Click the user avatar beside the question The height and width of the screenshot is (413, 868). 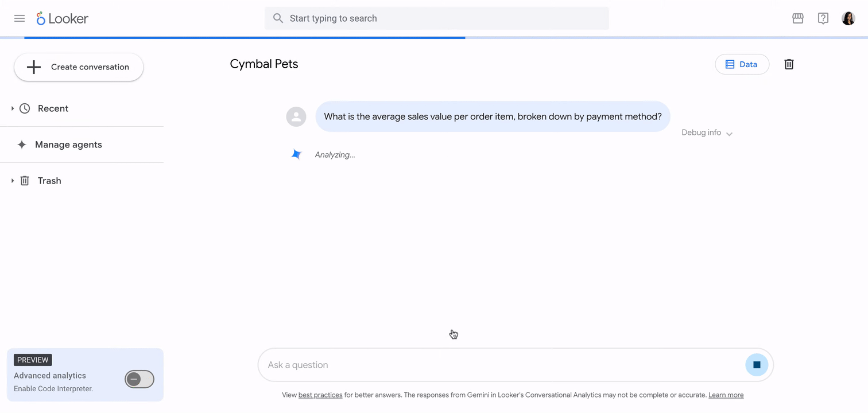click(x=296, y=116)
